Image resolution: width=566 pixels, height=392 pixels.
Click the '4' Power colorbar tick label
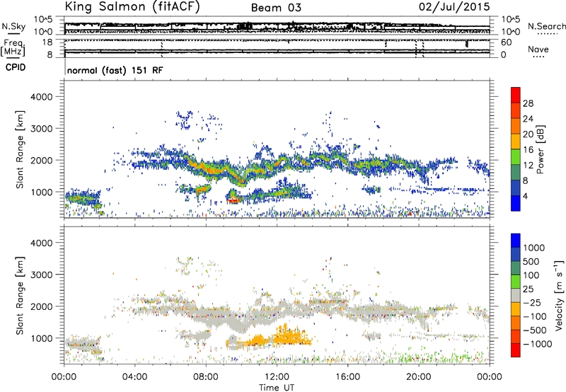[x=526, y=197]
